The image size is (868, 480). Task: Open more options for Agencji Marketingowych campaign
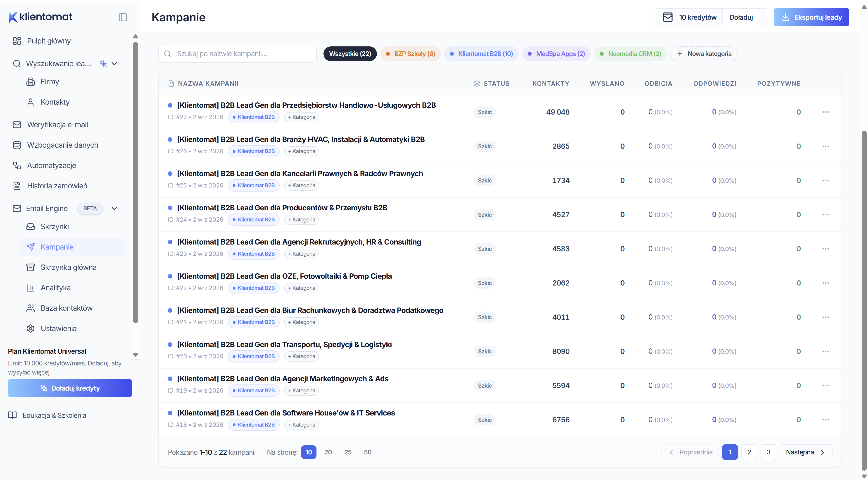point(825,386)
